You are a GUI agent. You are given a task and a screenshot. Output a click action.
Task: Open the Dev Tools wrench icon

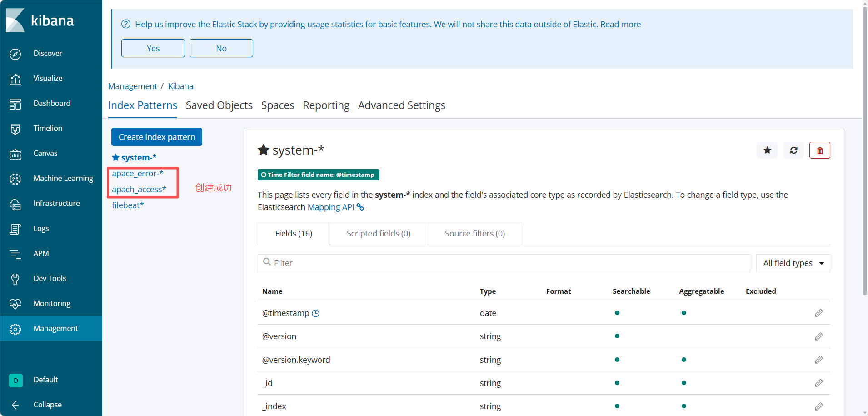click(15, 279)
